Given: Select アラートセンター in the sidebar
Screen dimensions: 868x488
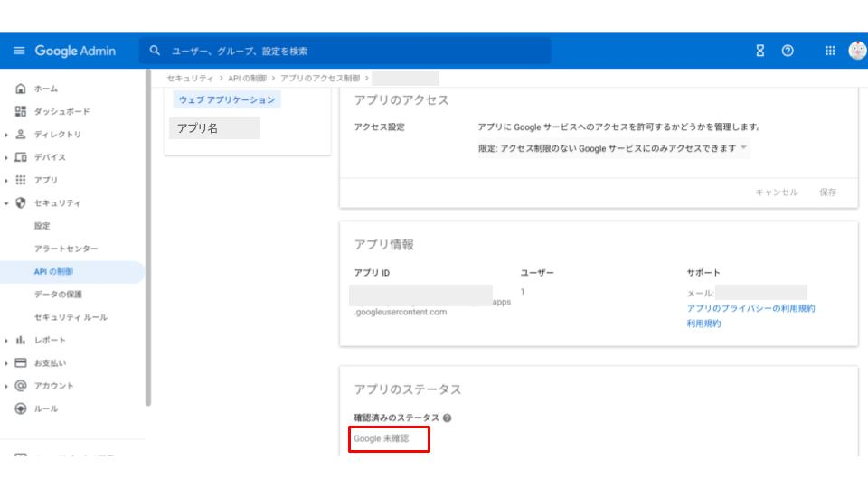Looking at the screenshot, I should pos(66,249).
